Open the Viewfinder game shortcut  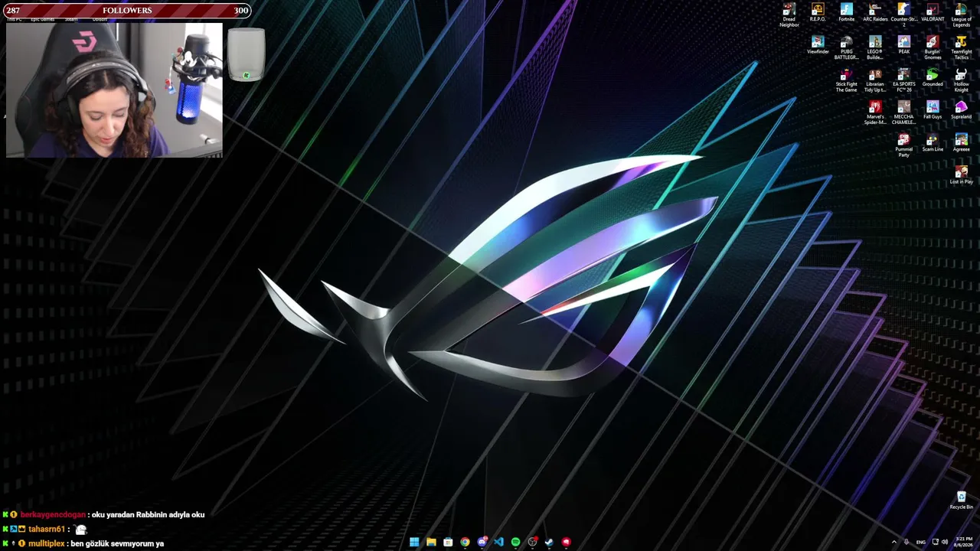click(x=818, y=44)
